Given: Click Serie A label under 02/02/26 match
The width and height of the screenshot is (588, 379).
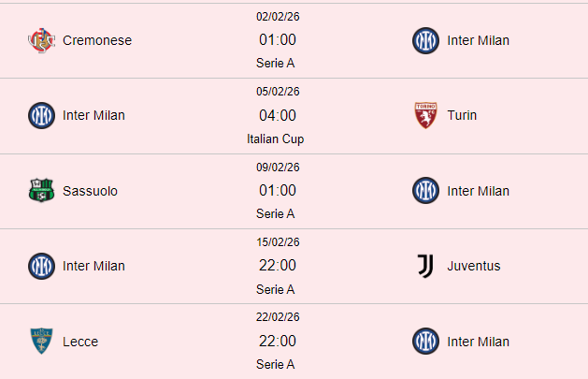Looking at the screenshot, I should click(x=276, y=63).
